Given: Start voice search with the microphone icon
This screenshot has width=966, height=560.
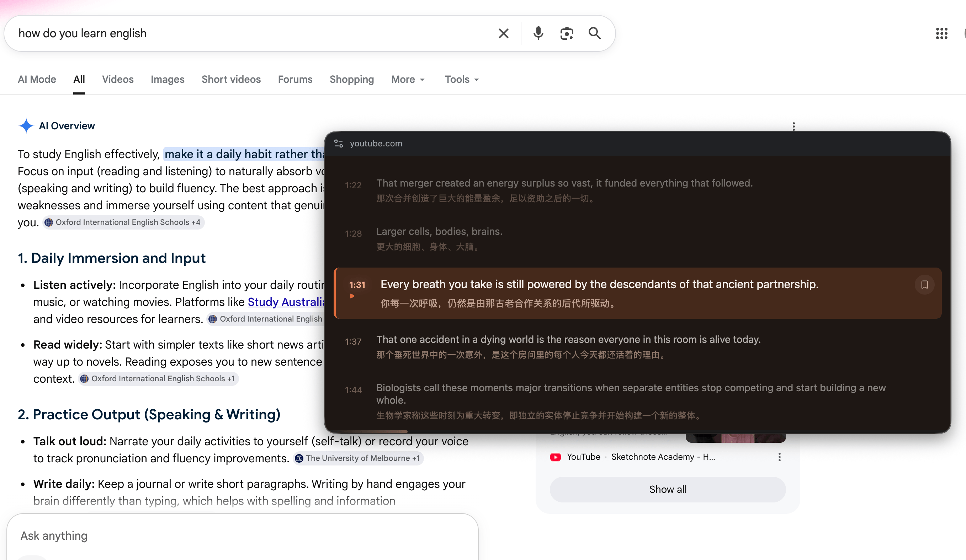Looking at the screenshot, I should [x=538, y=34].
